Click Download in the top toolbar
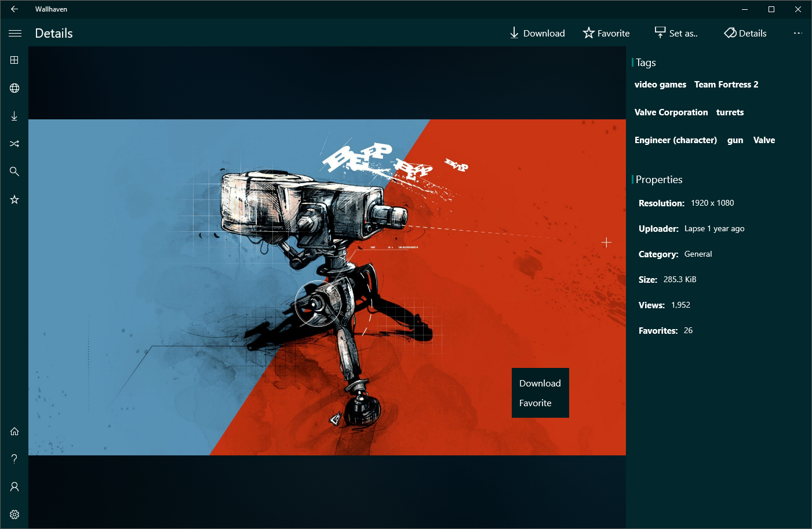The image size is (812, 529). 537,33
